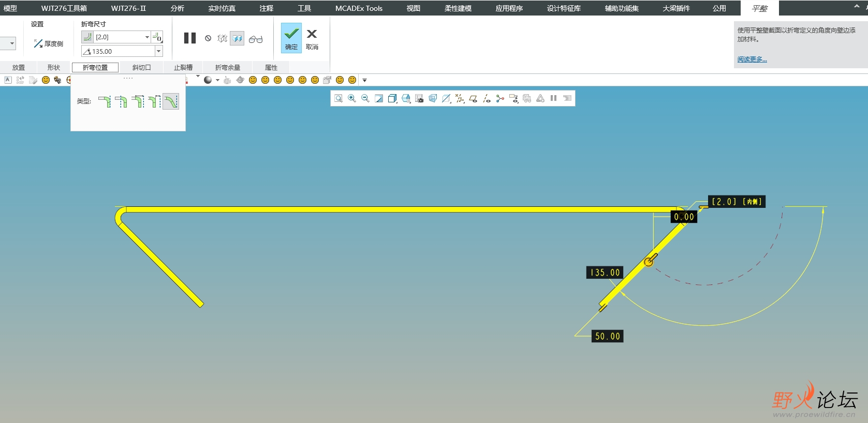Open dropdown arrow beside the sphere icon
The image size is (868, 423).
coord(217,80)
